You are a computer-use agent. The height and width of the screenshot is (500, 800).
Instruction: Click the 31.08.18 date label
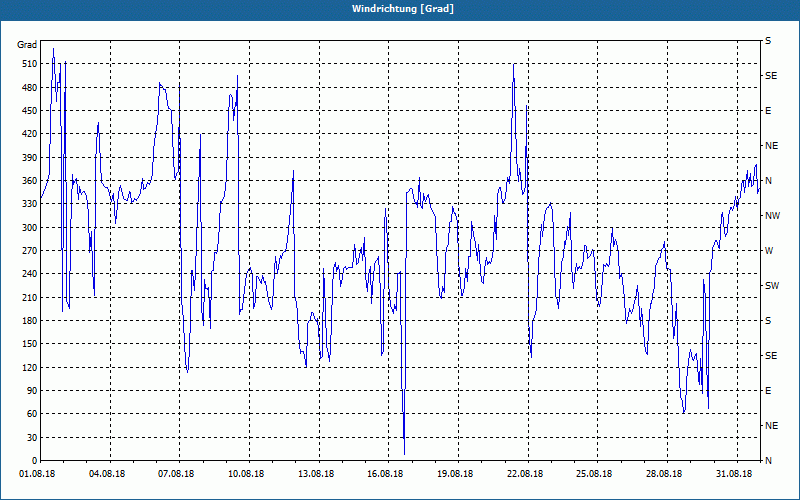pos(734,474)
